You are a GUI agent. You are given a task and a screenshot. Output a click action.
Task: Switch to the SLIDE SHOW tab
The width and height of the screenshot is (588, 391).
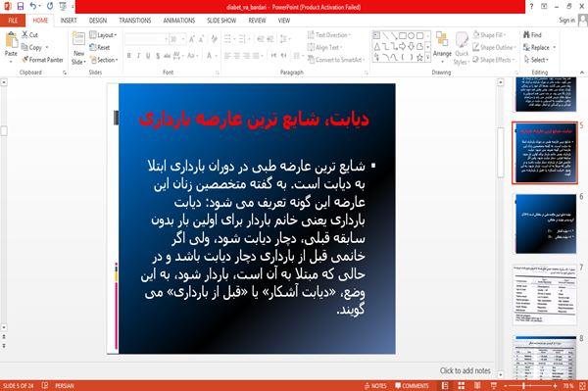(x=221, y=21)
